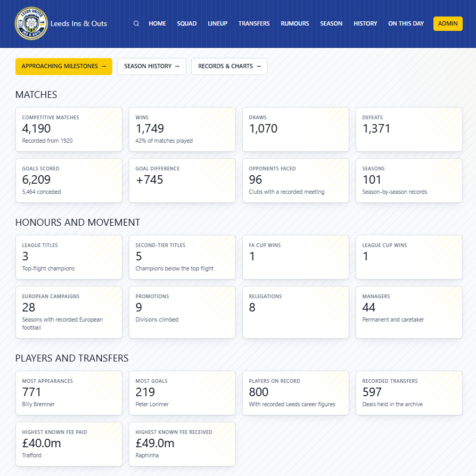Open the Season History button

[152, 66]
